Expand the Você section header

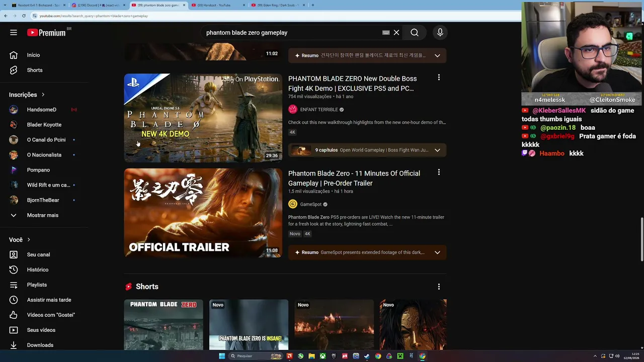click(x=20, y=240)
